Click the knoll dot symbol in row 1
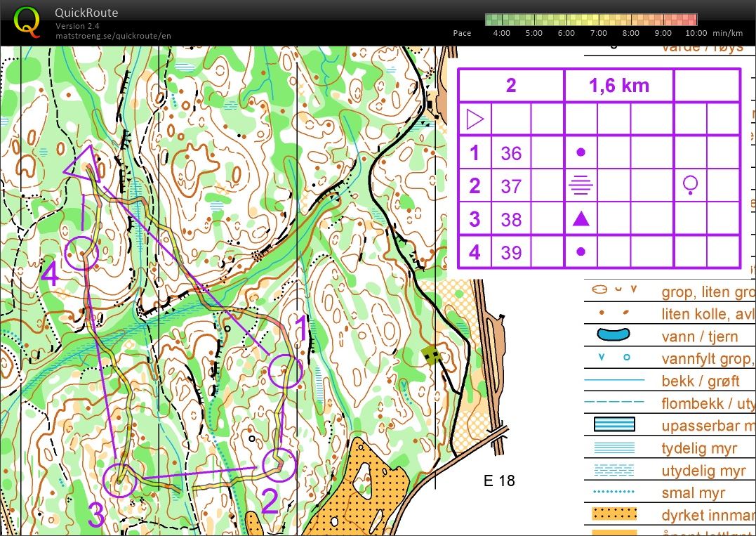The width and height of the screenshot is (756, 536). click(581, 152)
